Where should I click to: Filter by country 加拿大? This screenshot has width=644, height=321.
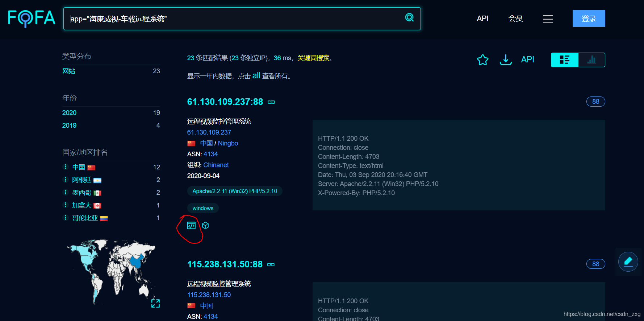[x=82, y=205]
